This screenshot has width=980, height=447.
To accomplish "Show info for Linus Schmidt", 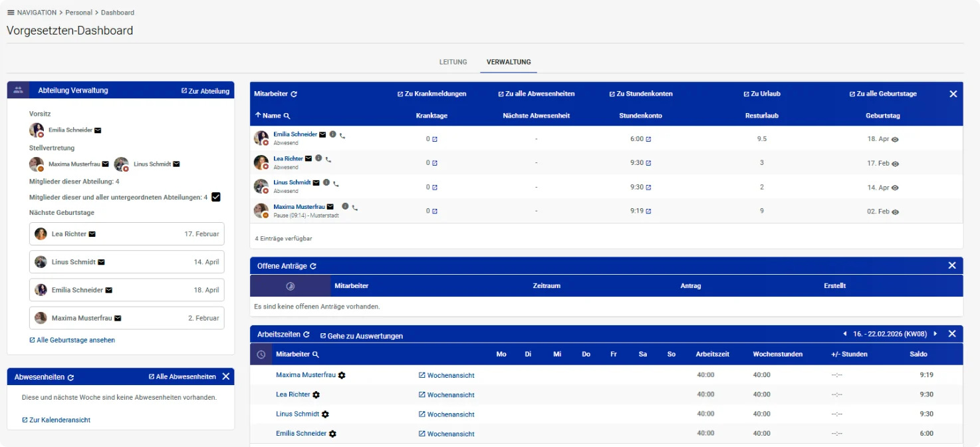I will pyautogui.click(x=326, y=182).
